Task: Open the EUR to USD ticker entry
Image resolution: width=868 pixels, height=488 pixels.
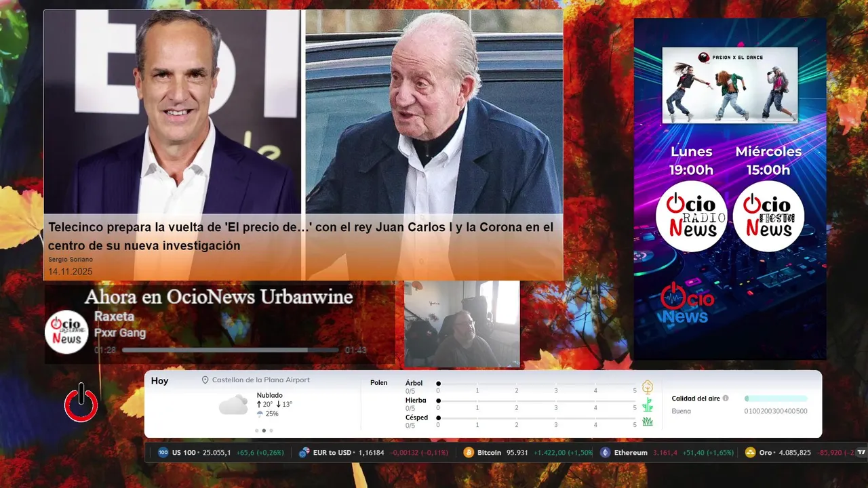Action: click(374, 453)
